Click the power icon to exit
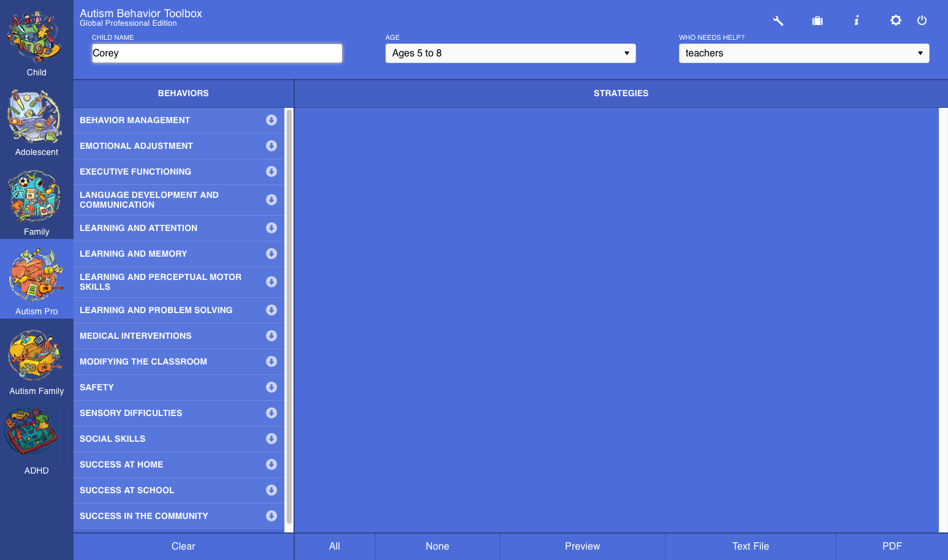 [922, 21]
